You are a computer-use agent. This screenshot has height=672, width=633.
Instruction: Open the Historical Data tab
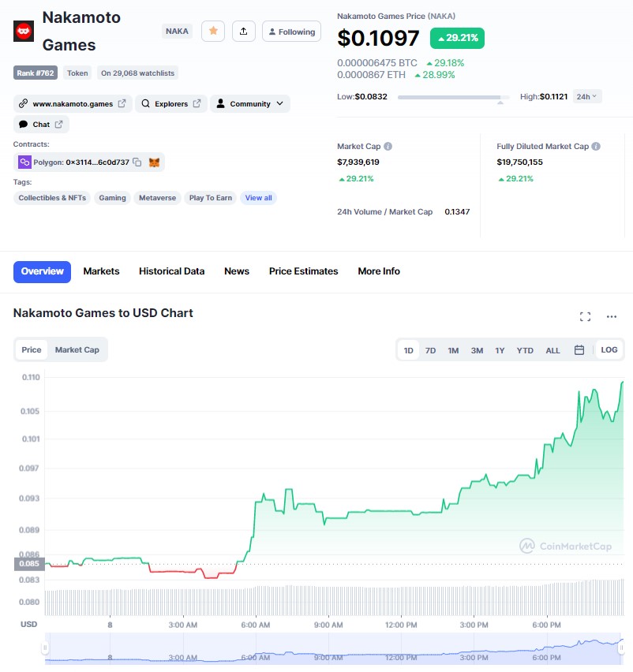171,271
